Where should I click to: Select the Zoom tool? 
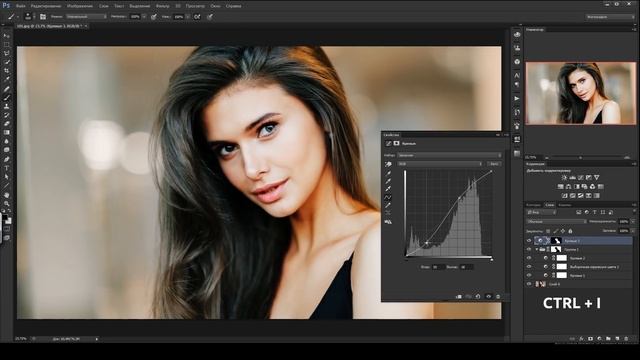tap(7, 203)
